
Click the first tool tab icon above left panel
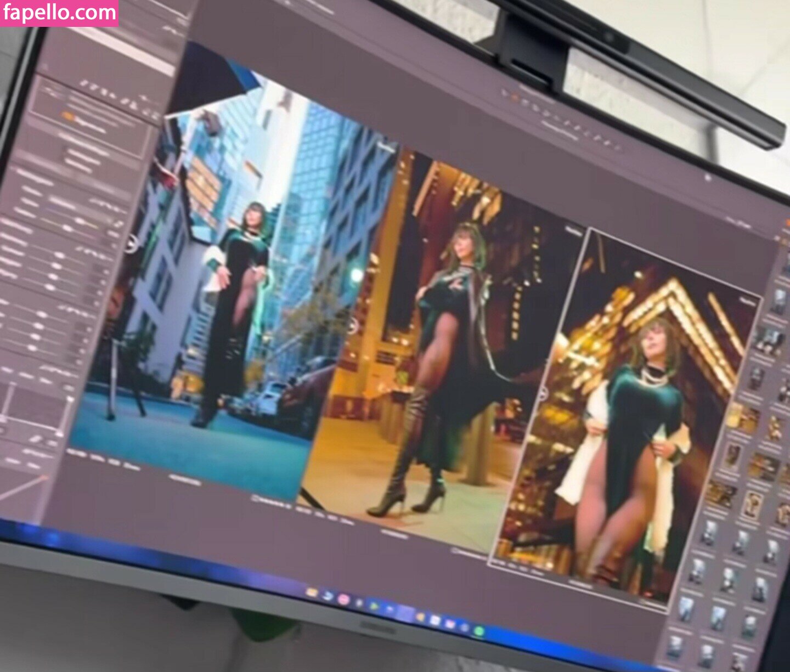84,83
